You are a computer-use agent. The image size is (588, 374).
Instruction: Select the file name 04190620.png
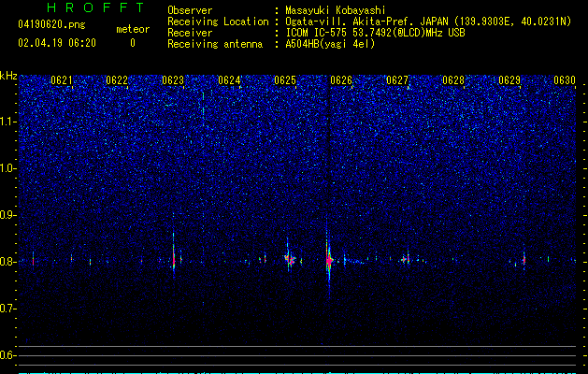[51, 25]
